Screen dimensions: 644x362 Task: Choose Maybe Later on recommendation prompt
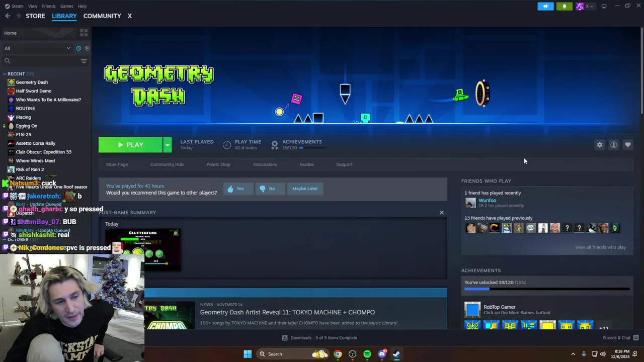coord(305,189)
